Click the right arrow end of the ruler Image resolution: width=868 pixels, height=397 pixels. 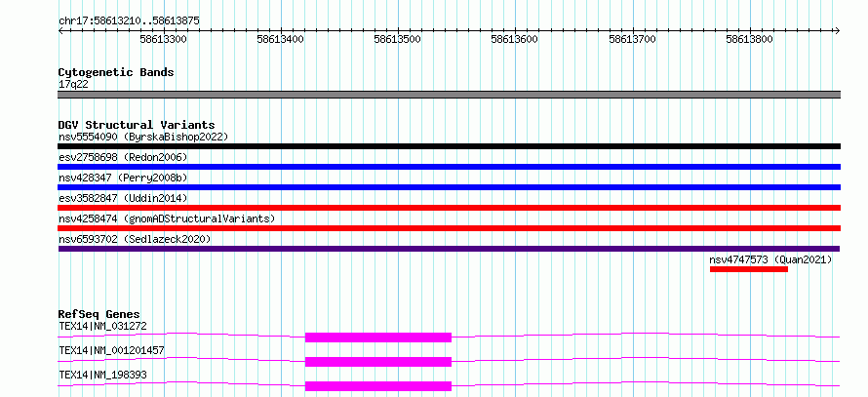click(838, 30)
